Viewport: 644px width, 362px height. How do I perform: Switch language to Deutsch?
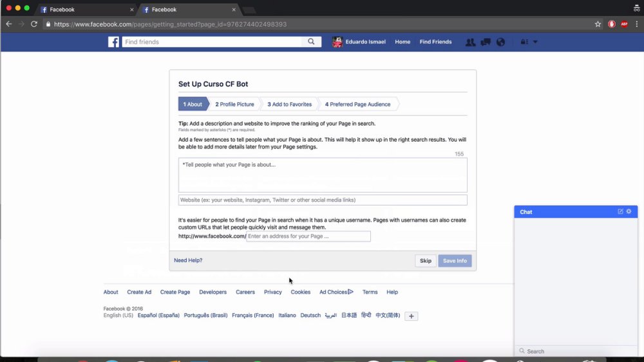[x=310, y=316]
